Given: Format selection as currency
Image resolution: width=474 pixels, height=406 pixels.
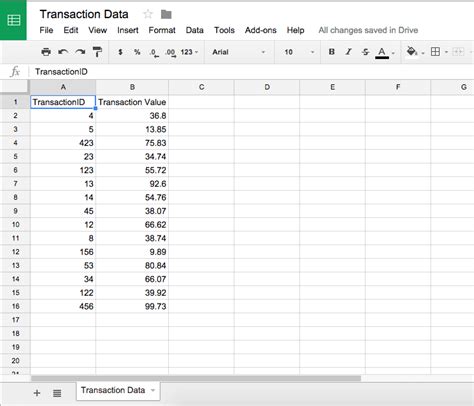Looking at the screenshot, I should pos(120,52).
